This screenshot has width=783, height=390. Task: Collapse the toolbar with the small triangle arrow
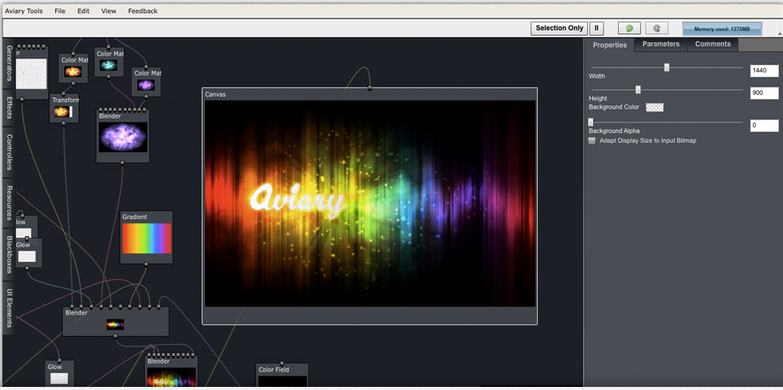tap(780, 33)
